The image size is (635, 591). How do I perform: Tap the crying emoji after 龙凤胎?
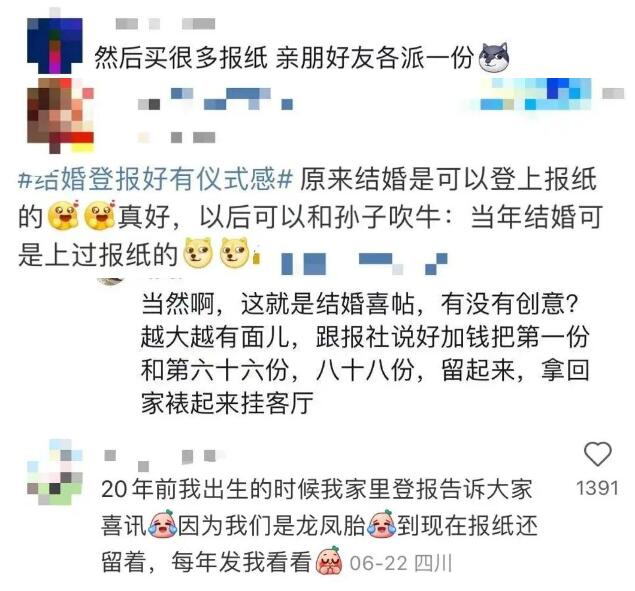click(x=381, y=524)
